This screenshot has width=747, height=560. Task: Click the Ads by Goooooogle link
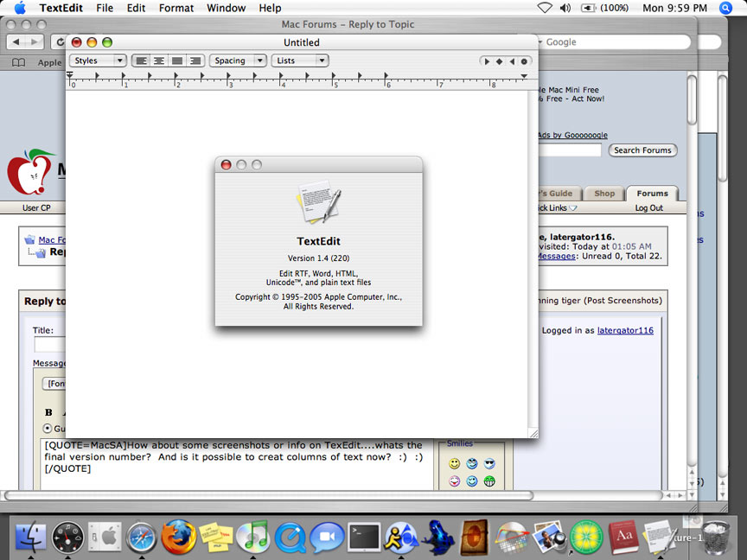(572, 135)
